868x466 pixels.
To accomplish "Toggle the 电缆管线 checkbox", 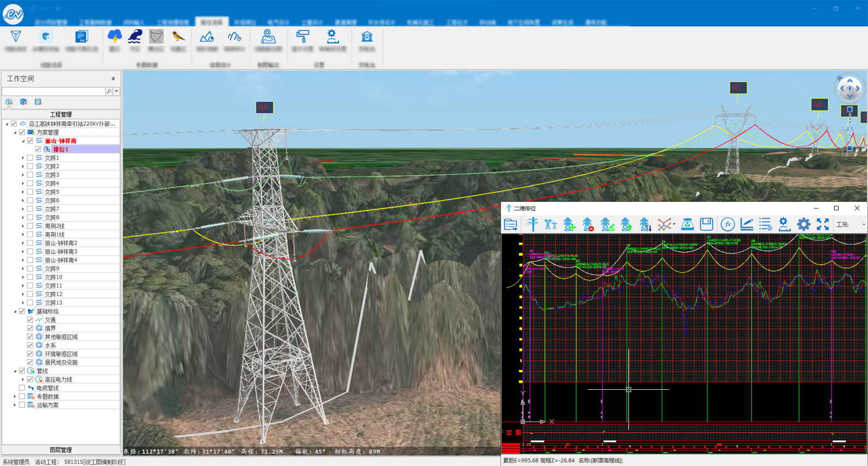I will click(22, 388).
